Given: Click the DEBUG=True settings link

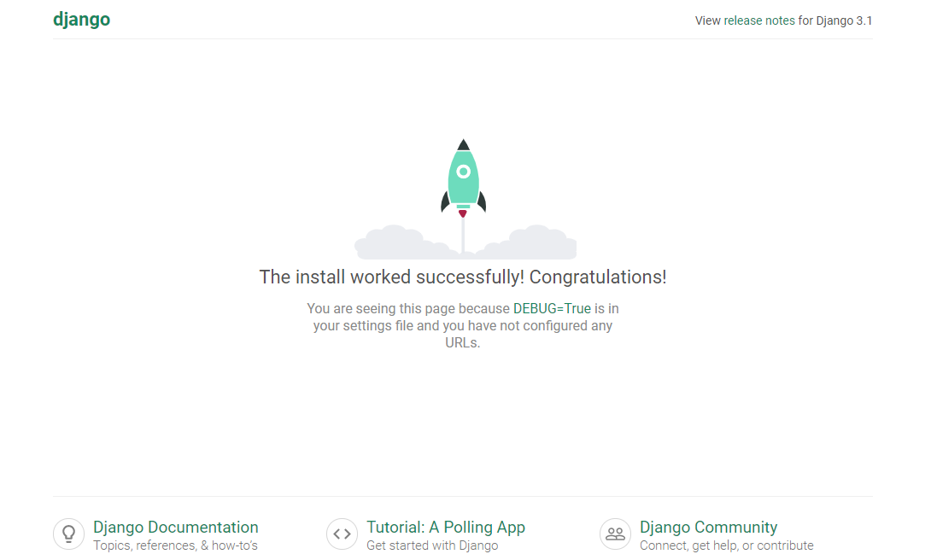Looking at the screenshot, I should coord(552,308).
